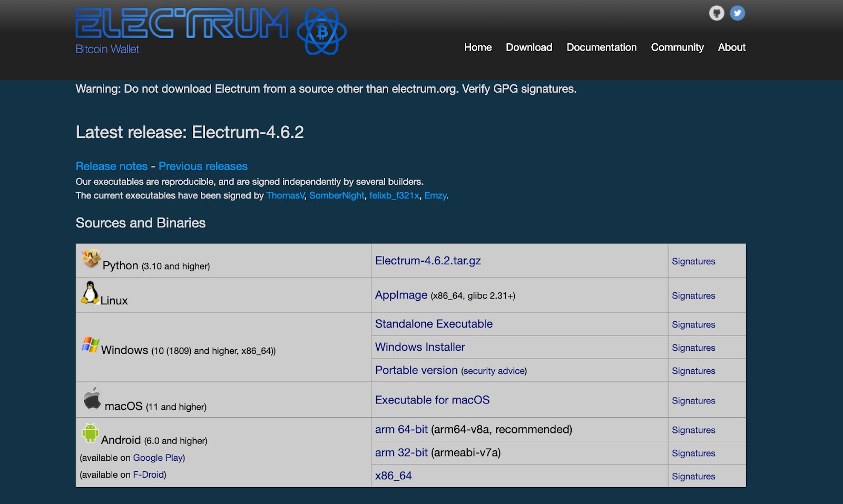Open the About page
This screenshot has width=843, height=504.
click(x=732, y=47)
